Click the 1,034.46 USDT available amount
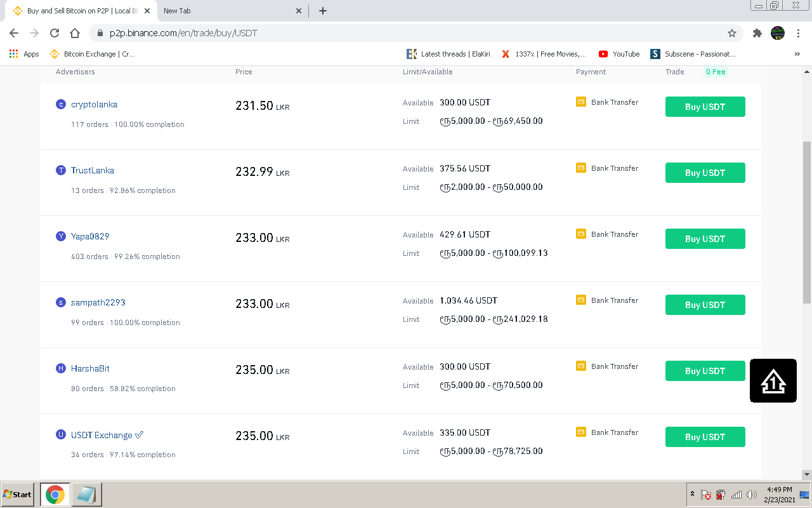Image resolution: width=812 pixels, height=508 pixels. click(468, 300)
